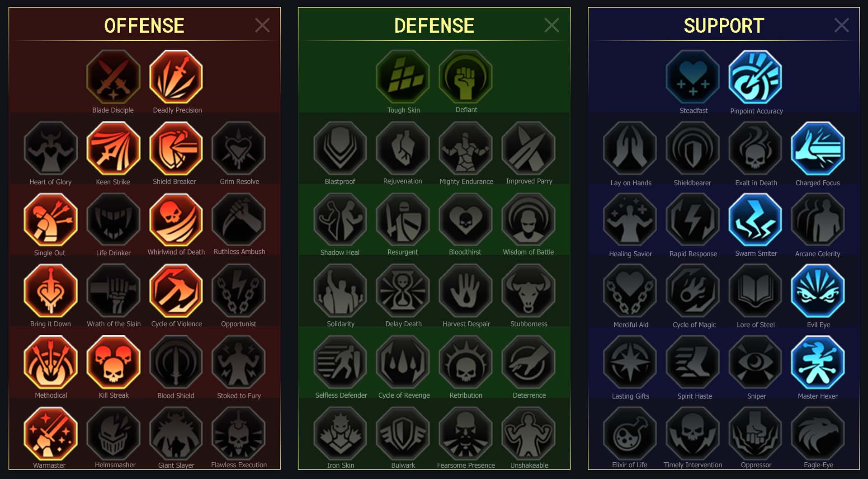Click the Tough Skin mastery icon
Screen dimensions: 868x479
403,77
